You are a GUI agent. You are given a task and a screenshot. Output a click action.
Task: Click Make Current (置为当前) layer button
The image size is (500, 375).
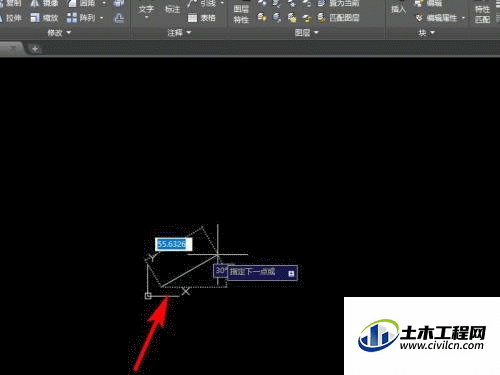click(338, 4)
